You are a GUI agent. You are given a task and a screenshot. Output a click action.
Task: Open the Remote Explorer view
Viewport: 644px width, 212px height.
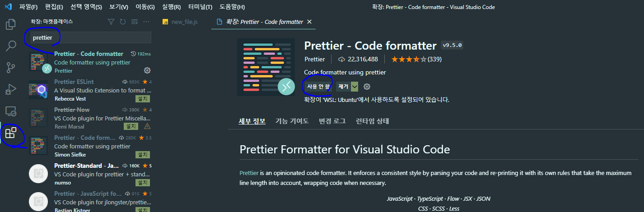coord(11,111)
